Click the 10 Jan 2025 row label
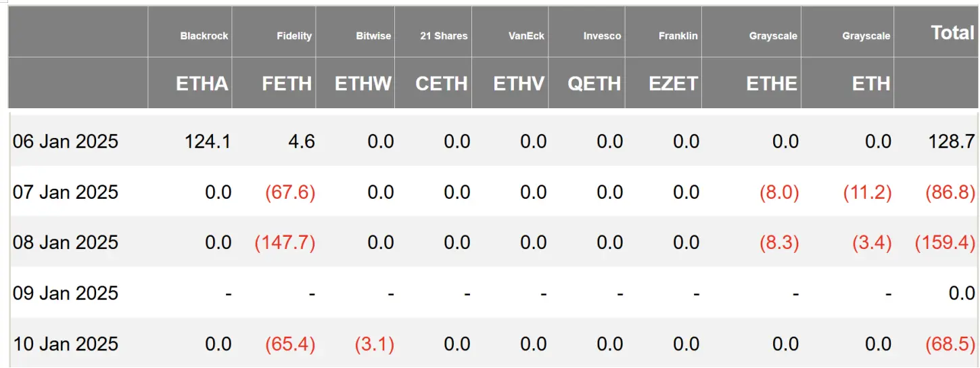The image size is (980, 368). (x=66, y=344)
